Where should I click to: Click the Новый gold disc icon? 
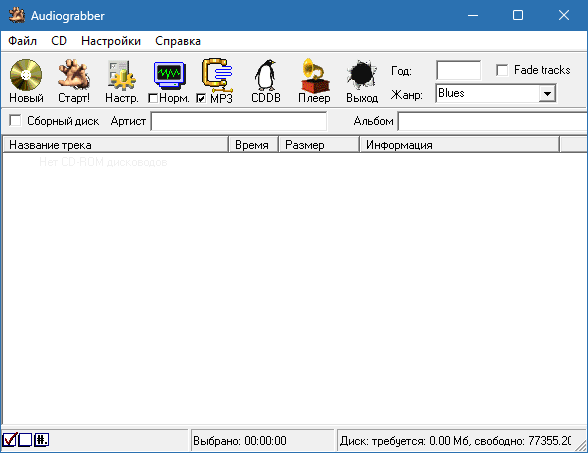click(26, 75)
